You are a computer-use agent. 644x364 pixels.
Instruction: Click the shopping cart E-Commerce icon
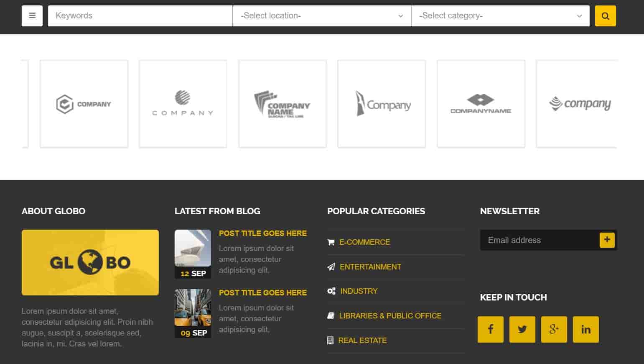331,242
